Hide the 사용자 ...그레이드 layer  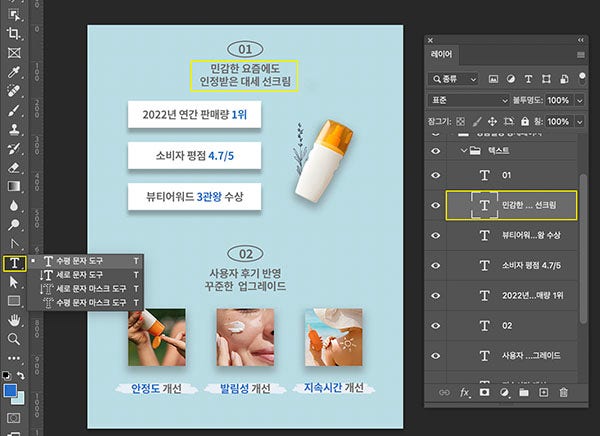pos(435,356)
